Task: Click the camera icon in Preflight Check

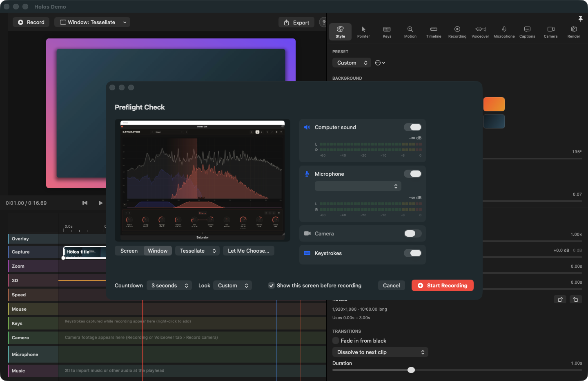Action: click(307, 233)
